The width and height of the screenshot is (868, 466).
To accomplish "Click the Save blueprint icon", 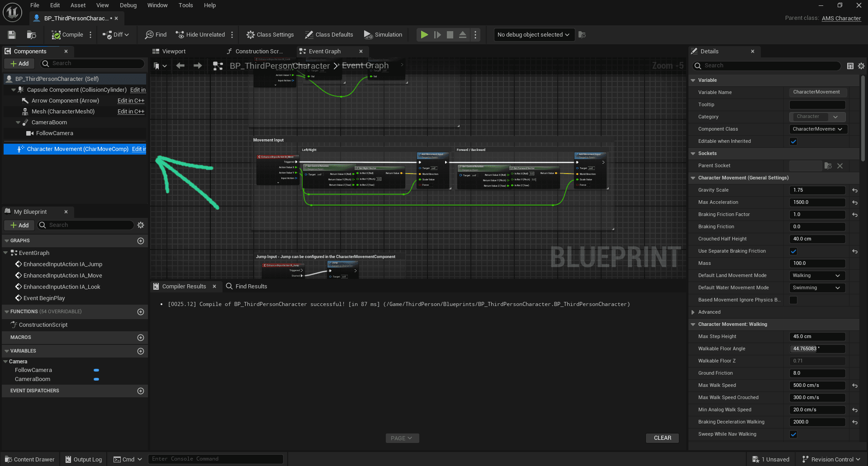I will 12,35.
